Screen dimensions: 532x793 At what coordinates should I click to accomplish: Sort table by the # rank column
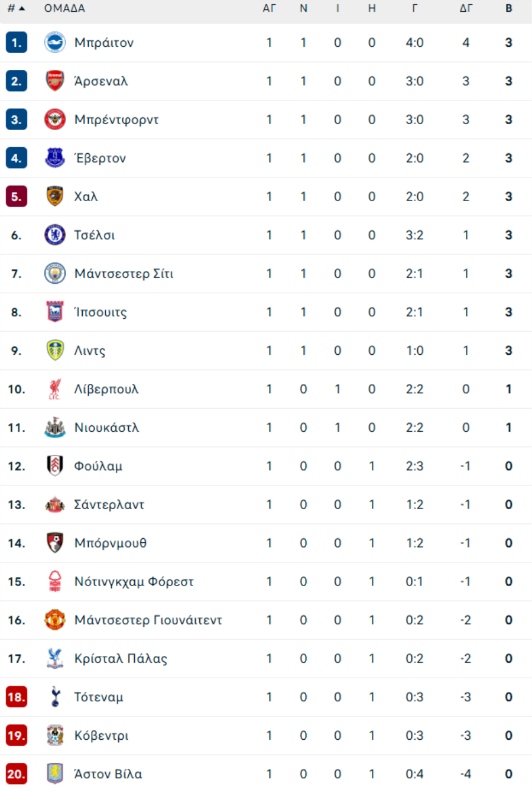pyautogui.click(x=16, y=8)
